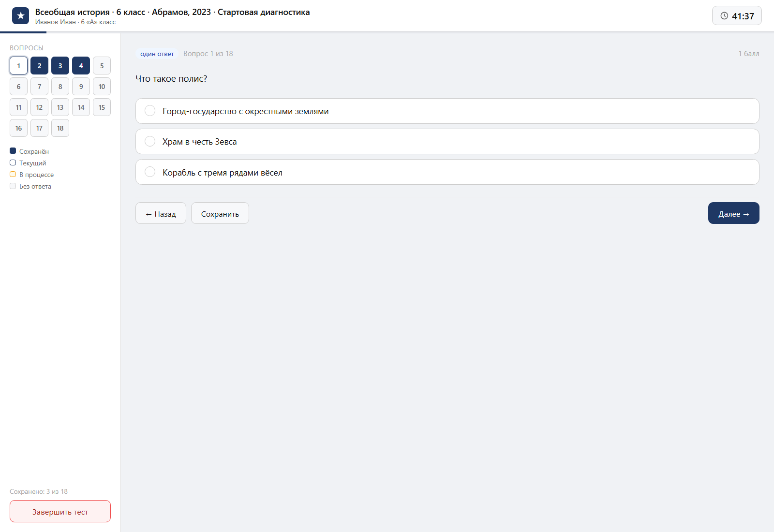Open question 13 tile
Viewport: 774px width, 532px height.
(60, 107)
